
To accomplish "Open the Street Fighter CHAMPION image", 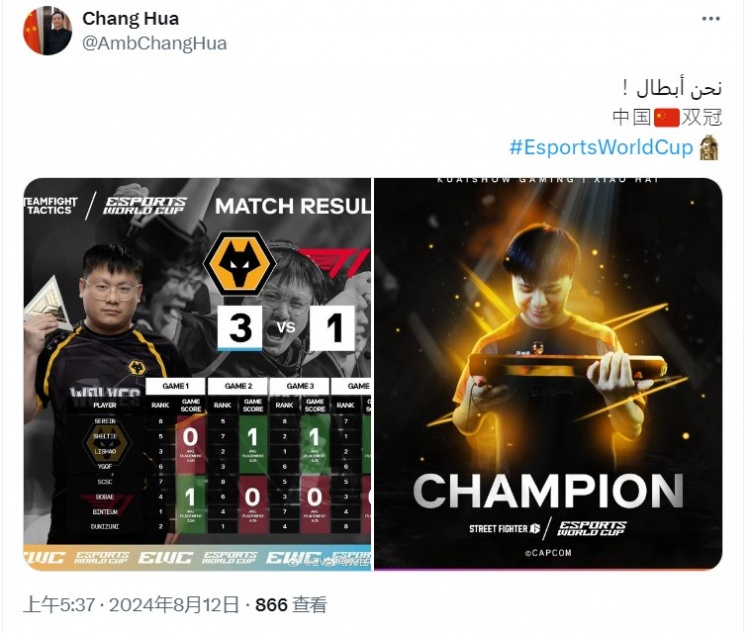I will click(548, 374).
